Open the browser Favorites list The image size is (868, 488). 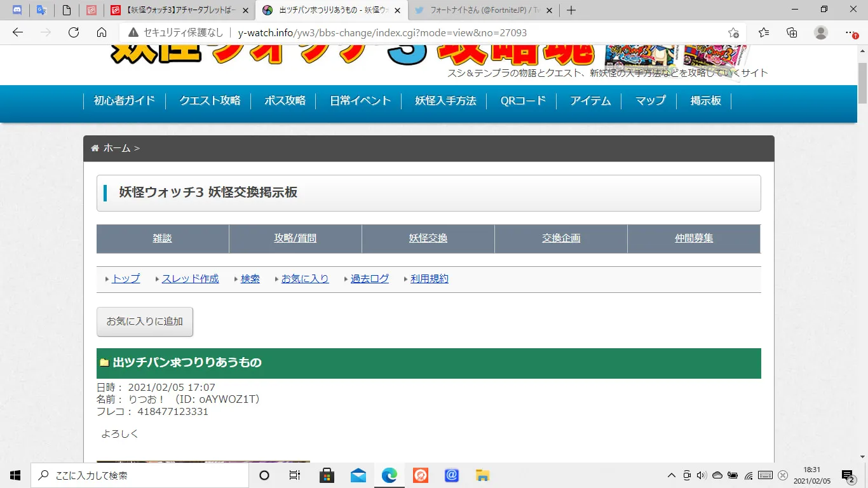pyautogui.click(x=763, y=32)
